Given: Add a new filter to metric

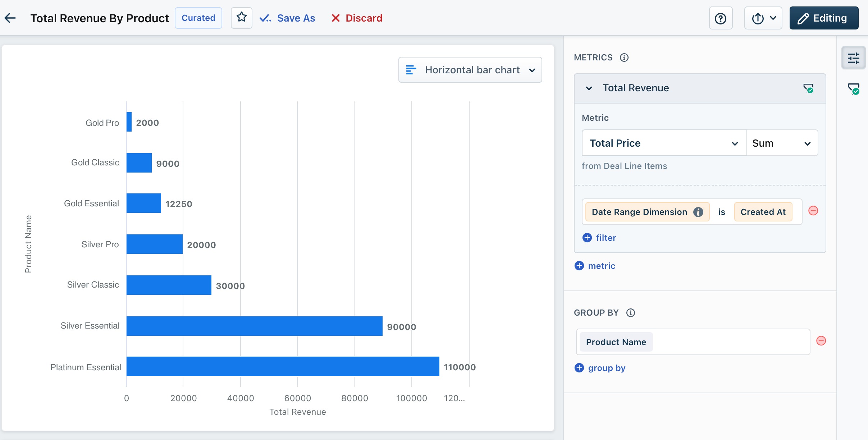Looking at the screenshot, I should (x=599, y=238).
